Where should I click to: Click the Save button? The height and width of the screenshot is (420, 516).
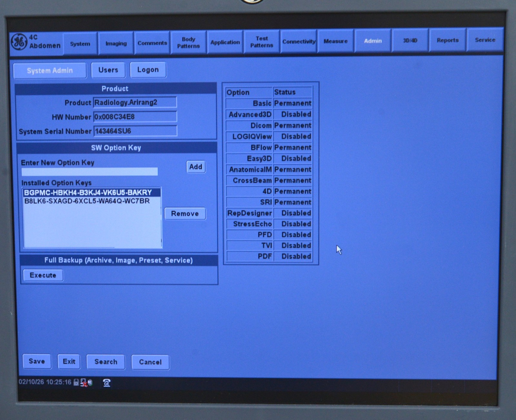pos(37,361)
